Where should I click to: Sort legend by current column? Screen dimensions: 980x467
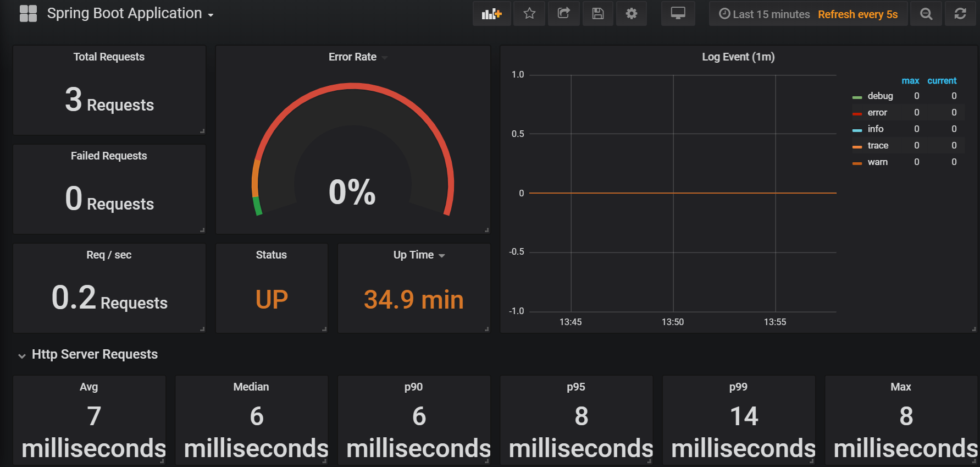942,81
